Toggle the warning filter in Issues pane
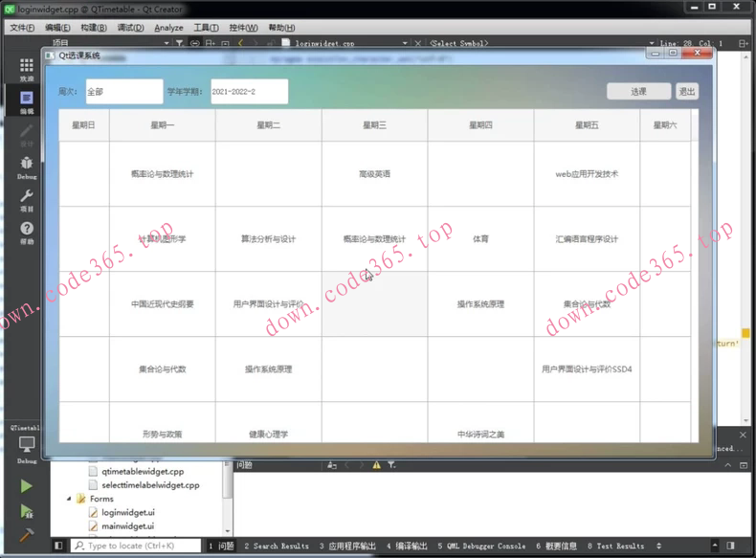The image size is (756, 558). 376,465
